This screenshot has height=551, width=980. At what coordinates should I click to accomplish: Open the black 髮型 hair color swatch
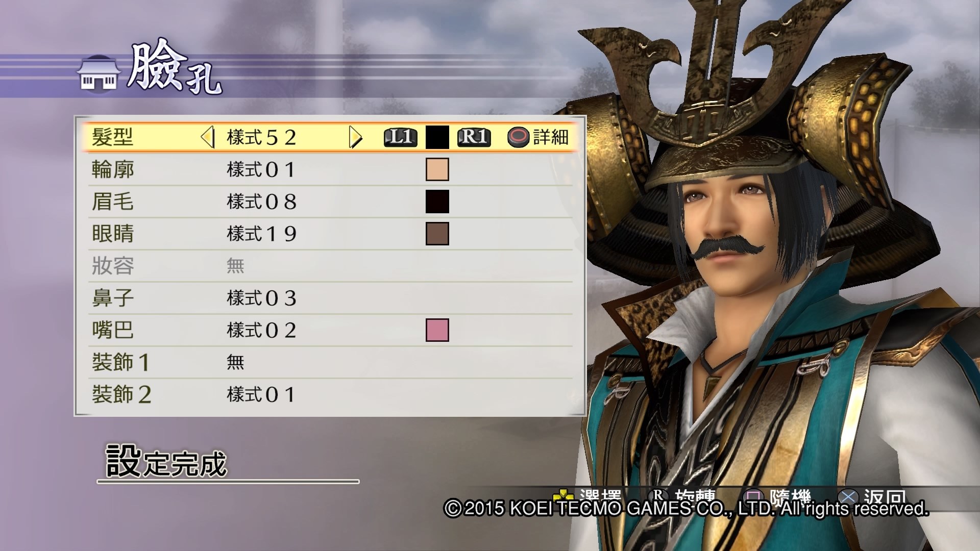click(437, 137)
